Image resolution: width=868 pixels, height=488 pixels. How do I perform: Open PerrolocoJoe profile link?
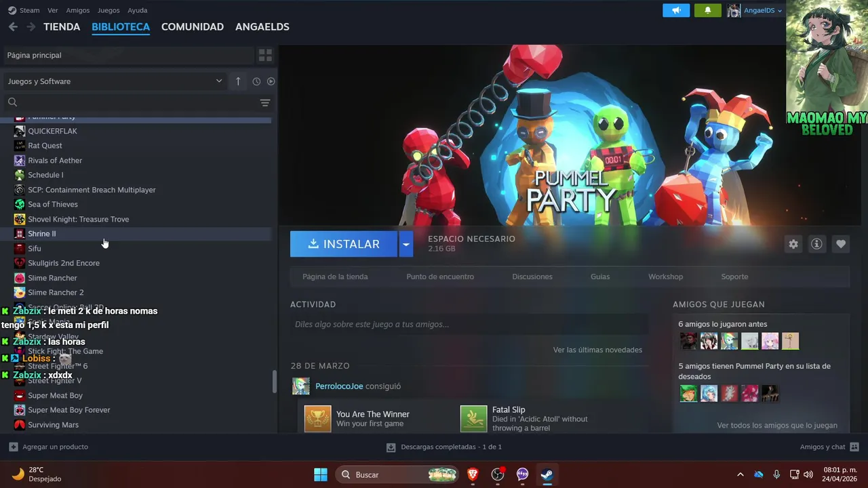pos(339,386)
